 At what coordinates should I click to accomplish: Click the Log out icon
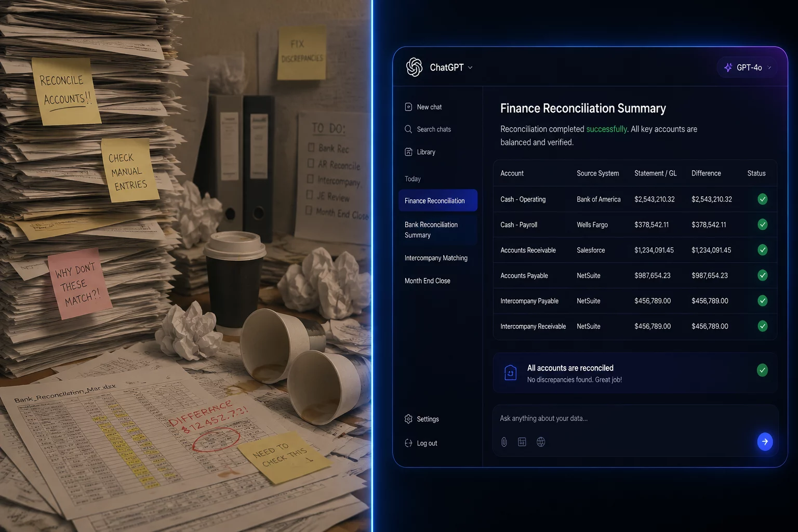coord(408,443)
